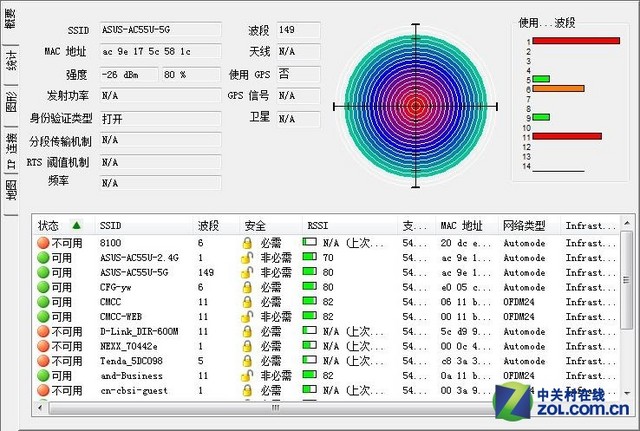Click the open lock icon for and-Business
Image resolution: width=640 pixels, height=431 pixels.
[247, 375]
